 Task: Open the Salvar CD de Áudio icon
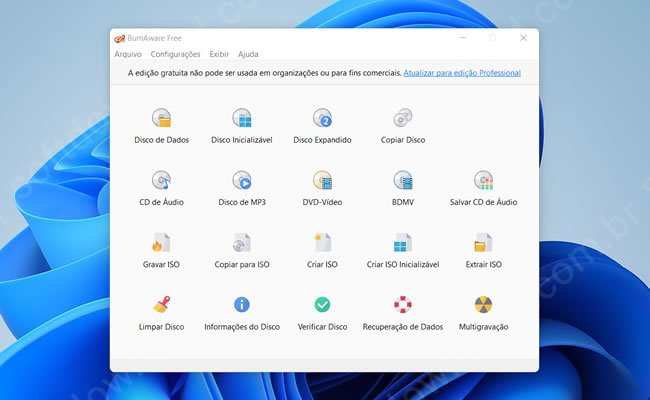point(483,180)
